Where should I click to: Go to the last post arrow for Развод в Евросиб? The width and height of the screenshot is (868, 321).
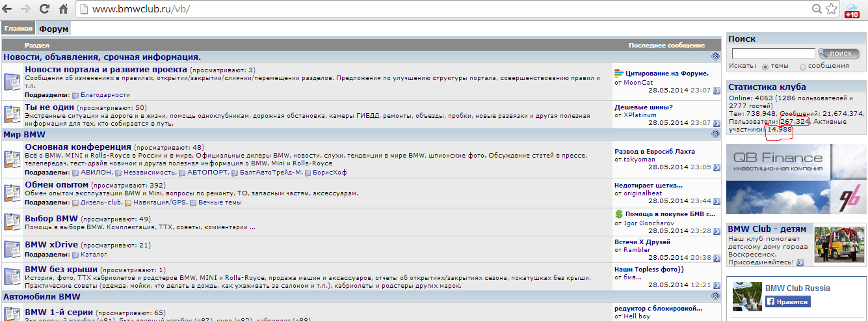click(x=717, y=167)
